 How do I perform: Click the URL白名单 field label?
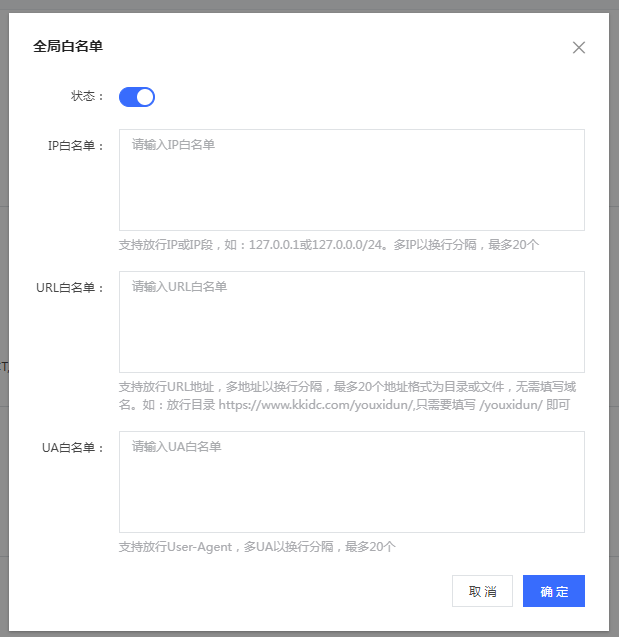pyautogui.click(x=70, y=288)
